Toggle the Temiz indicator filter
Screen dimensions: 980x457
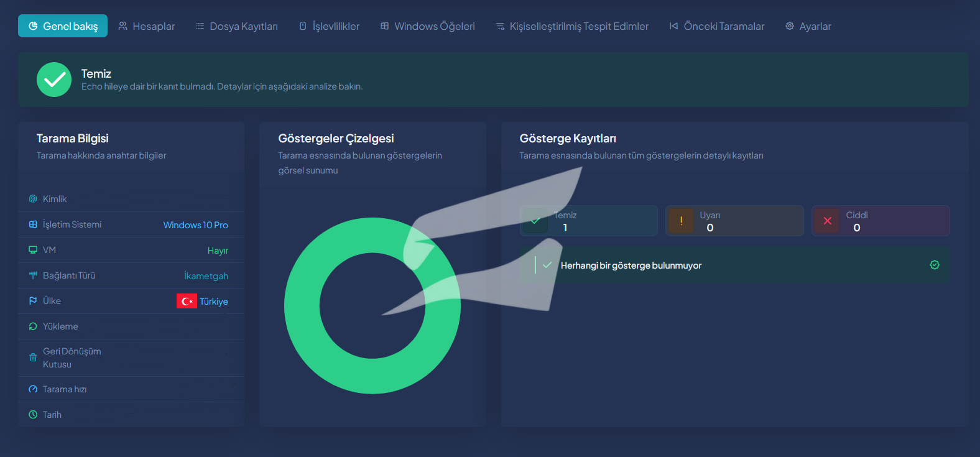[589, 221]
